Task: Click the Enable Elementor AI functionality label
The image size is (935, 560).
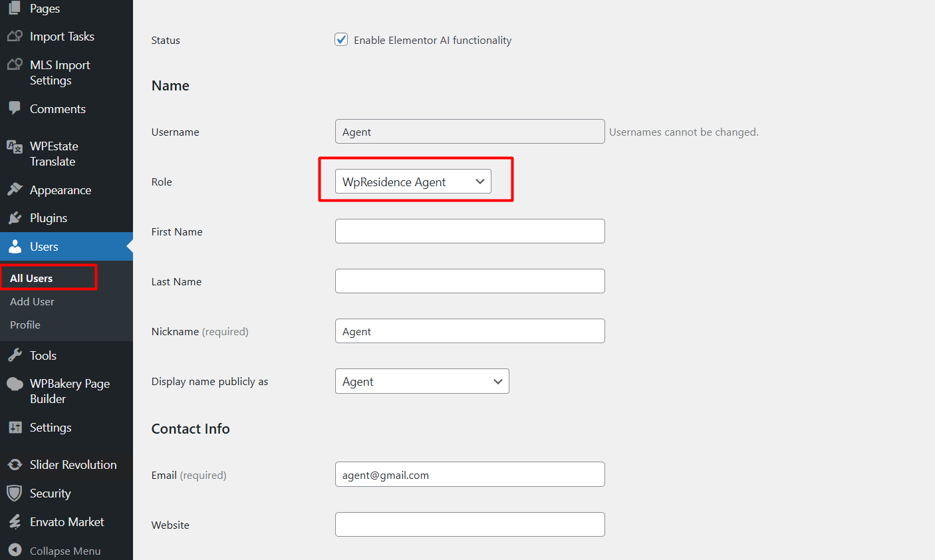Action: (432, 40)
